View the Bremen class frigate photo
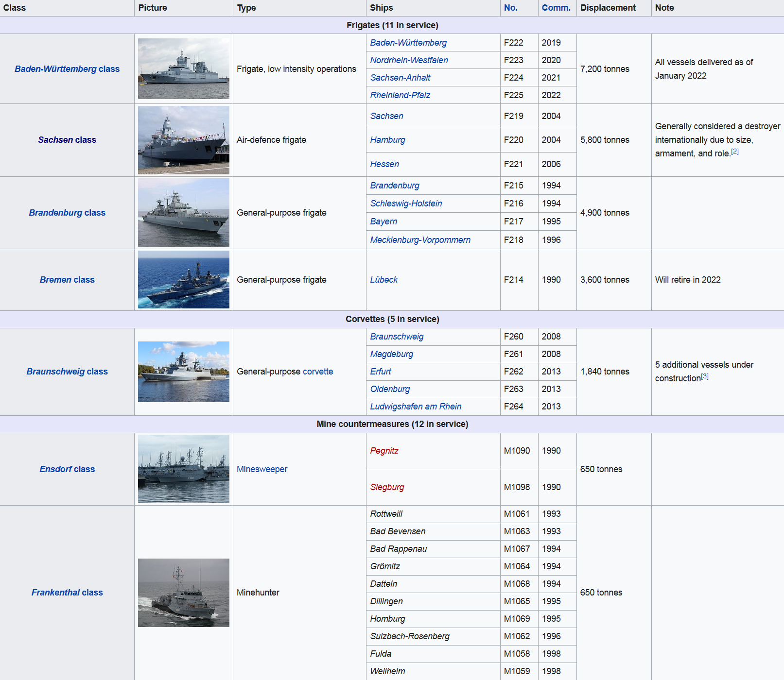The height and width of the screenshot is (680, 784). pos(184,280)
